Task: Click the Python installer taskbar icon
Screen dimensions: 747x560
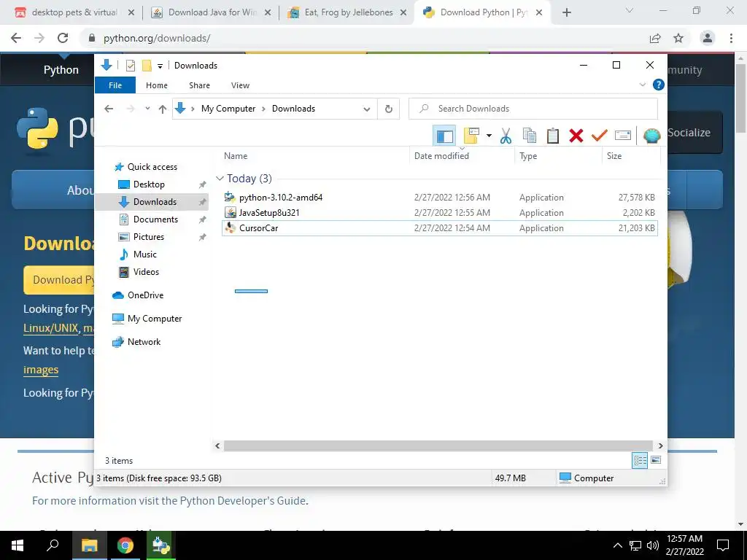Action: point(161,545)
